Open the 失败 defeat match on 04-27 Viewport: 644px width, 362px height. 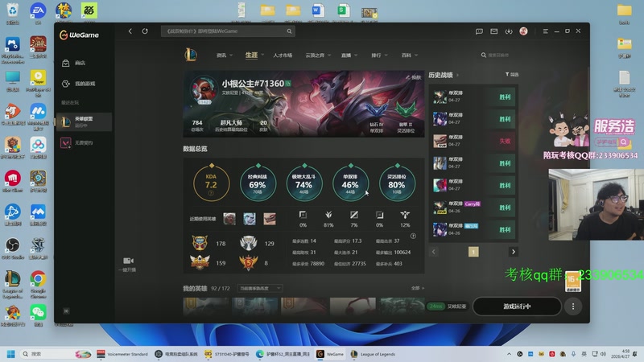473,142
